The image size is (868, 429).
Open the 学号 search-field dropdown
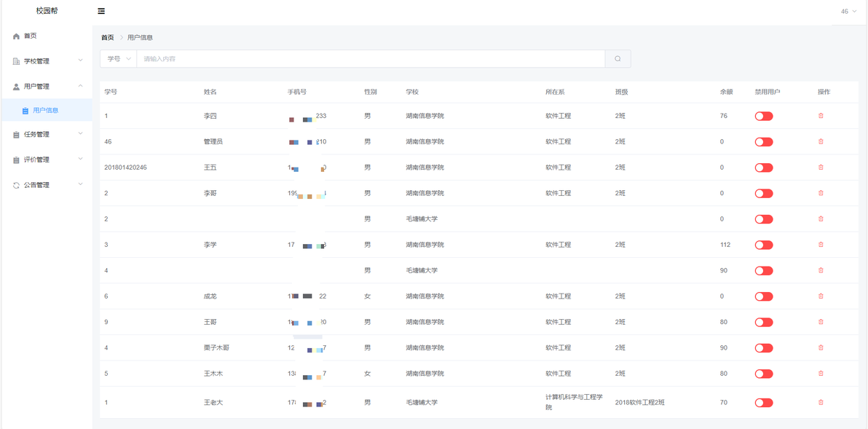(x=119, y=59)
